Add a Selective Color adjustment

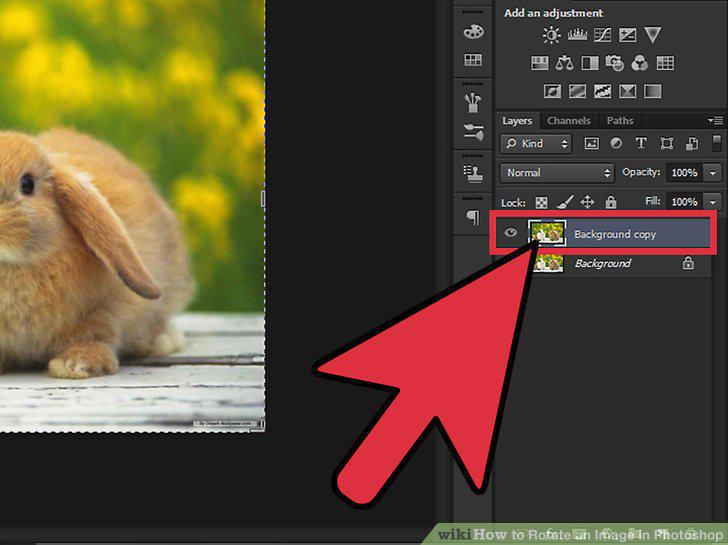point(627,91)
